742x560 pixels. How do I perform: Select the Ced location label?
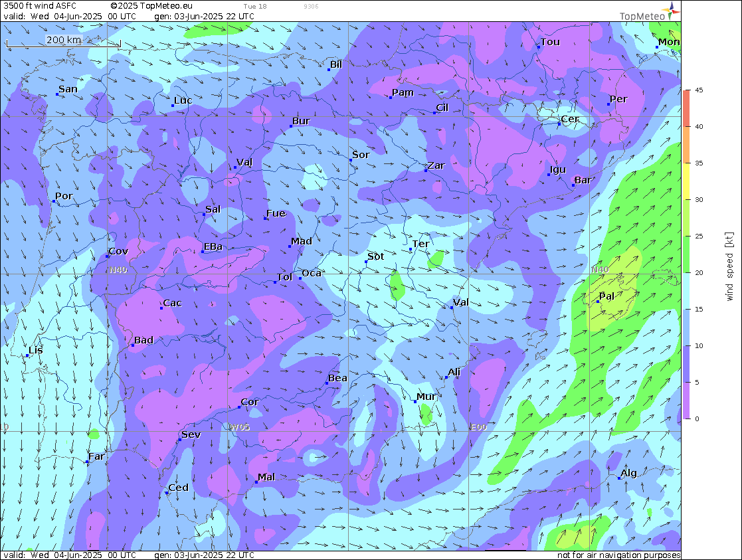(179, 488)
